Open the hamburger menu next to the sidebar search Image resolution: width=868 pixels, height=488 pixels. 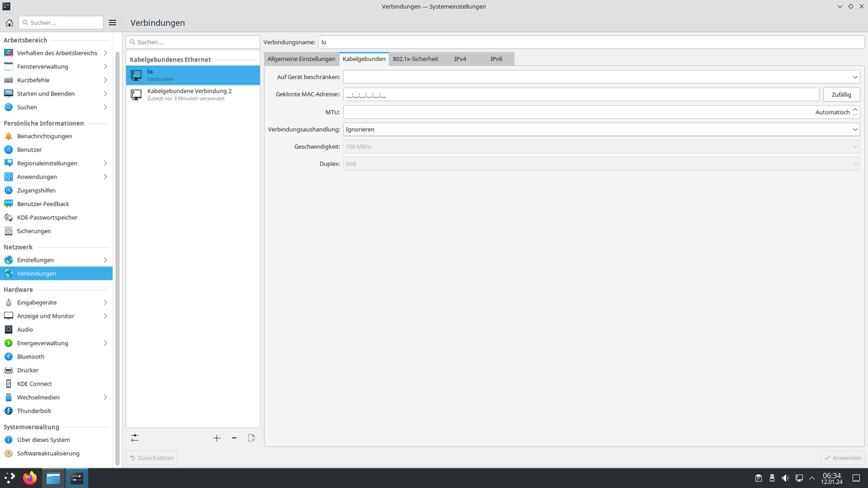[113, 22]
